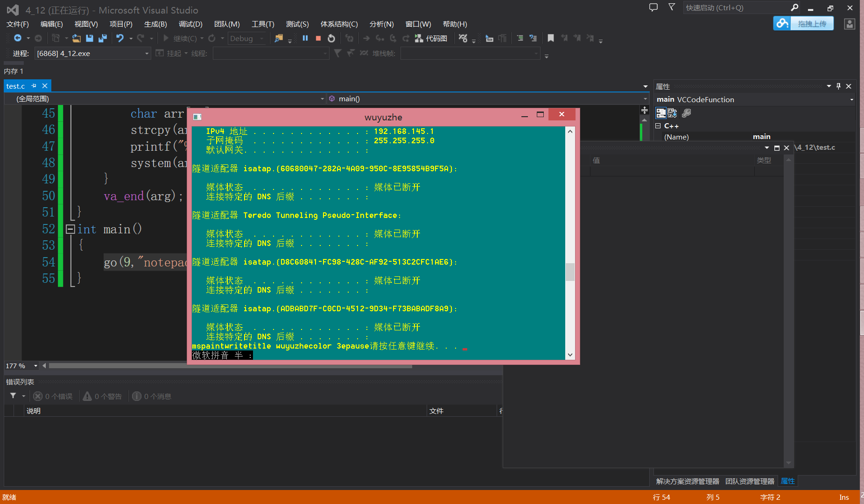Click the error list filter funnel icon
The height and width of the screenshot is (504, 864).
click(x=13, y=396)
